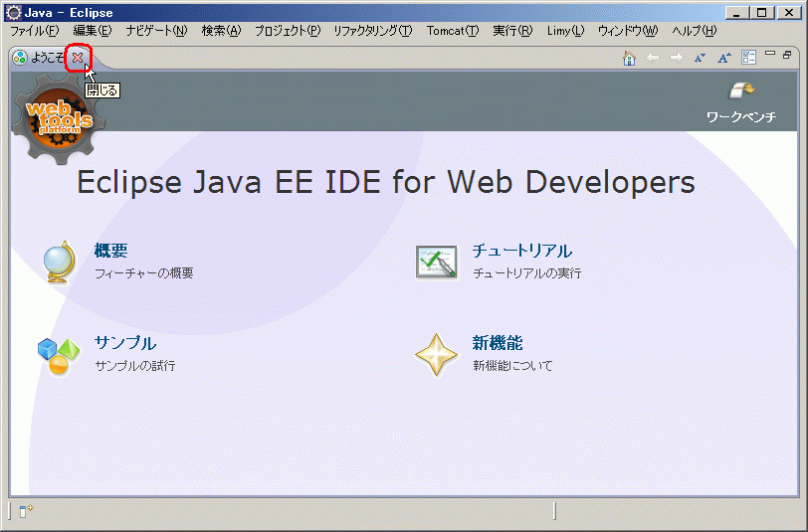Image resolution: width=808 pixels, height=532 pixels.
Task: Click the fast view icon in status bar
Action: (x=26, y=511)
